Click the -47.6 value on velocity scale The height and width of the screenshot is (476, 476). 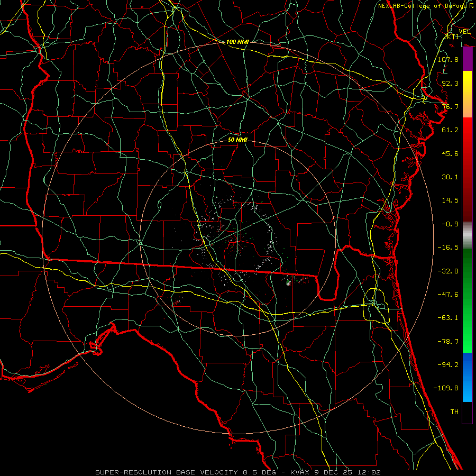(x=448, y=295)
